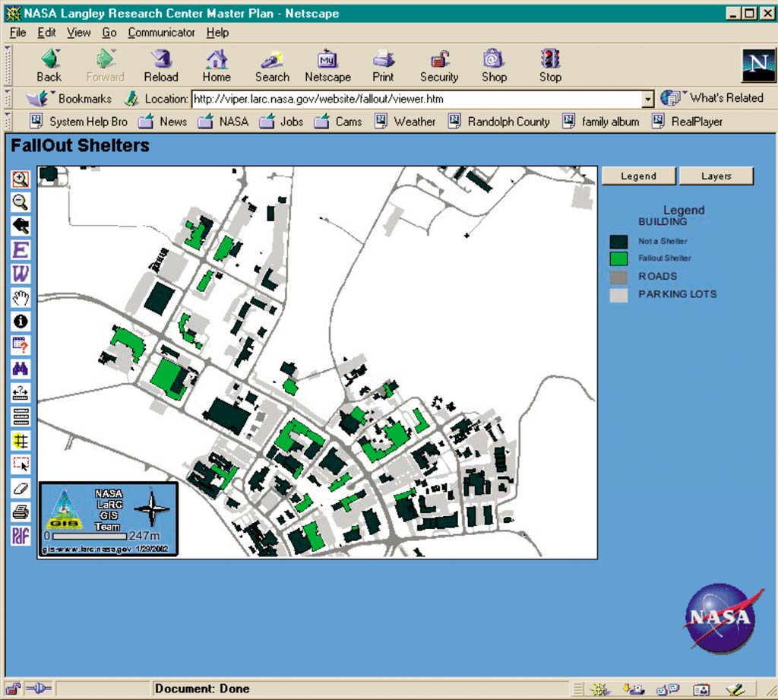Open Newsgroups from the component bar

667,689
